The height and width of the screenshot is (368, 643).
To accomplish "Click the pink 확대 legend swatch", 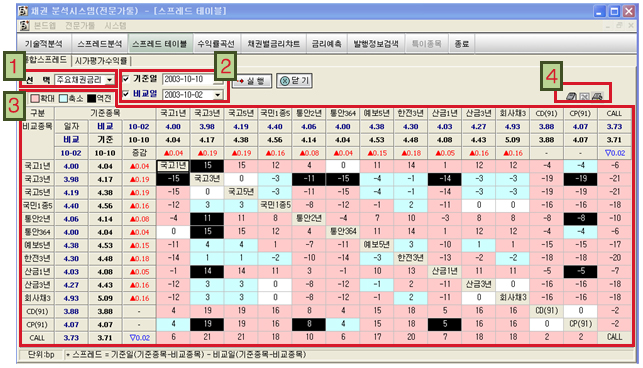I will (x=35, y=98).
